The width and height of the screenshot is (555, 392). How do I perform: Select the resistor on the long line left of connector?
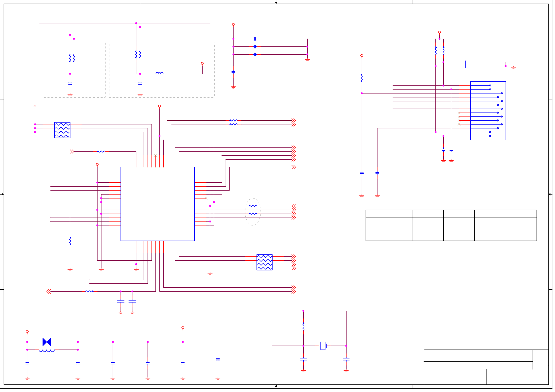[362, 78]
